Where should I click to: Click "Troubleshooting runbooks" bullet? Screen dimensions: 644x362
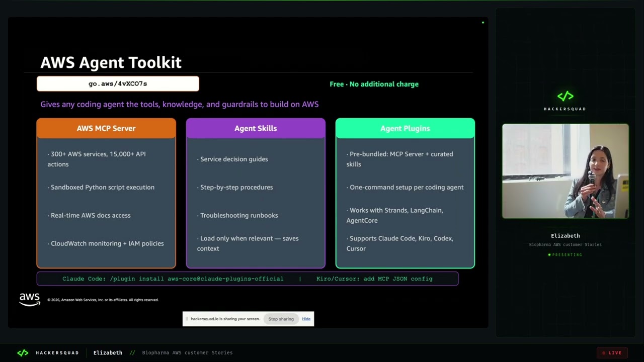tap(237, 215)
